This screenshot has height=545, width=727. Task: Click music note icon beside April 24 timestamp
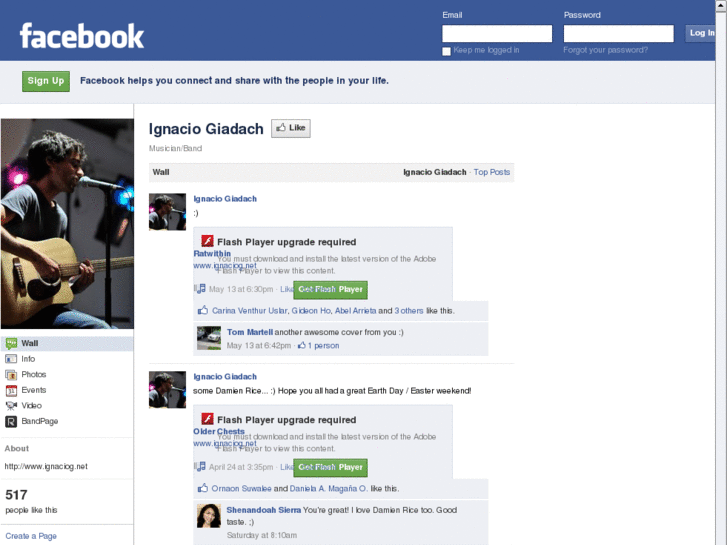click(200, 467)
